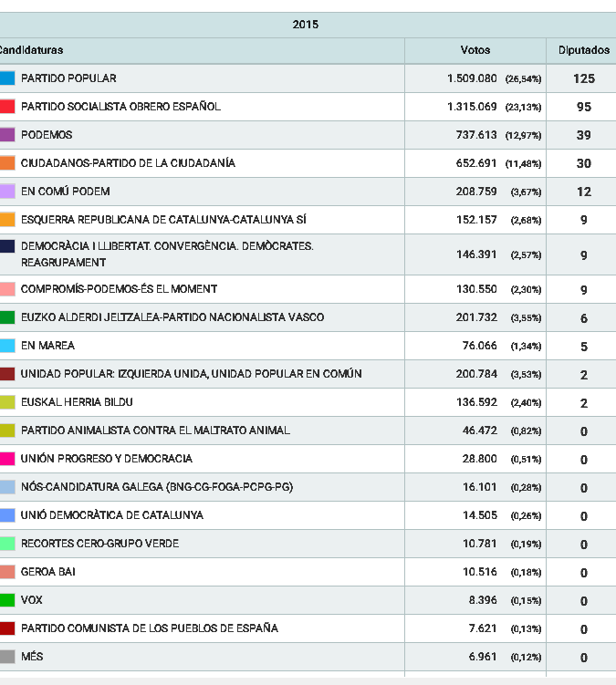
Task: Select the PODEMOS party name
Action: (x=47, y=135)
